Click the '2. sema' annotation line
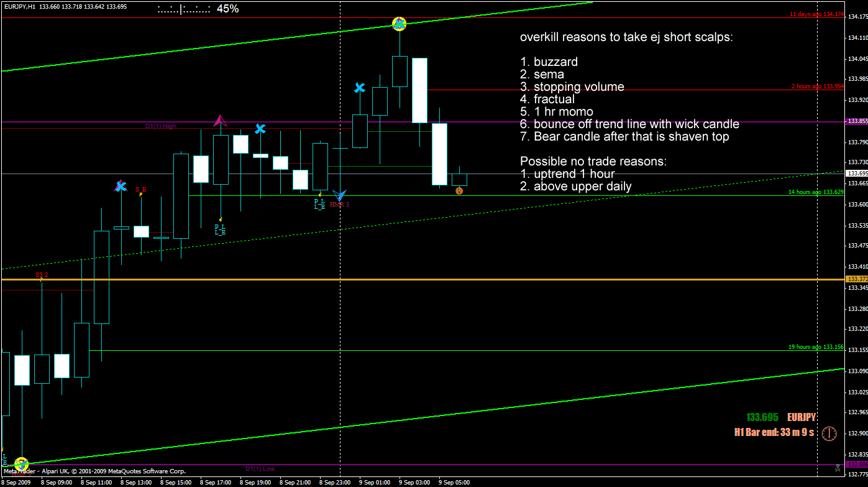 [x=542, y=74]
